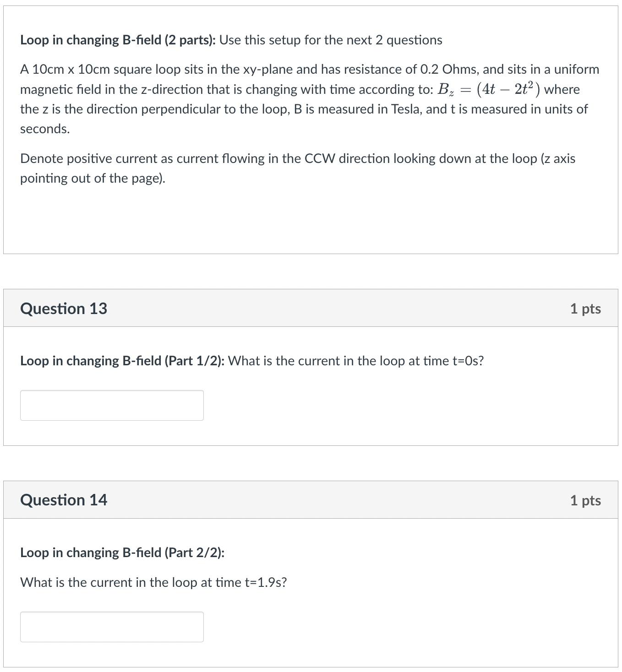Click the Part 1/2 question prompt text

(x=252, y=361)
